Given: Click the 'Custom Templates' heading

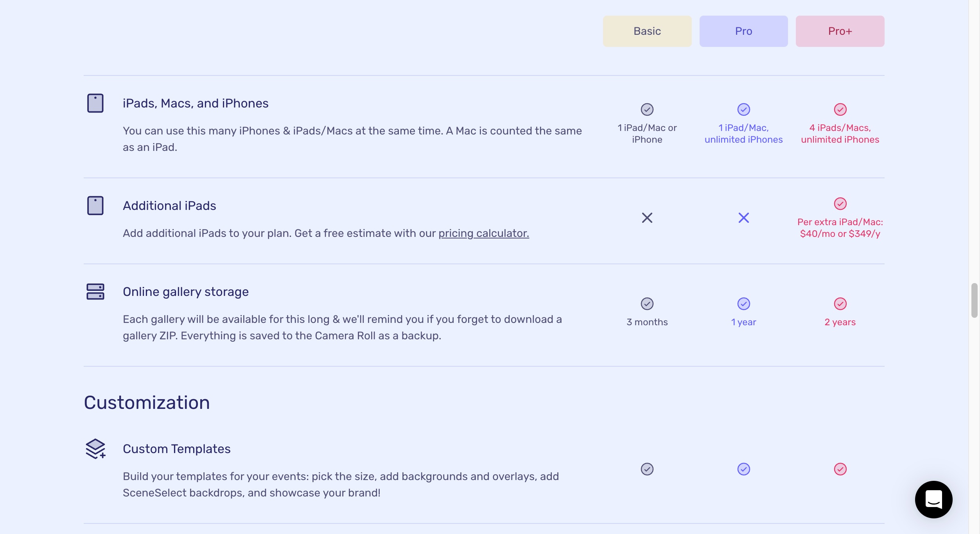Looking at the screenshot, I should click(x=177, y=449).
